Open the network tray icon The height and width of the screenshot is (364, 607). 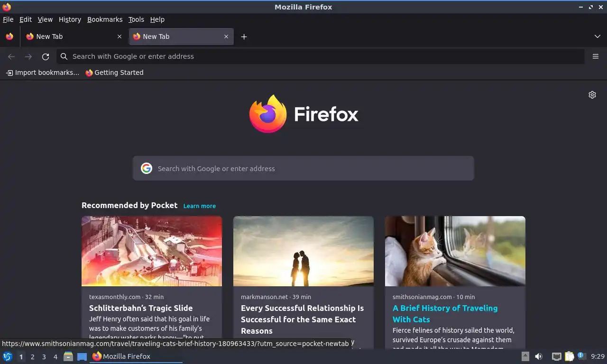(557, 356)
